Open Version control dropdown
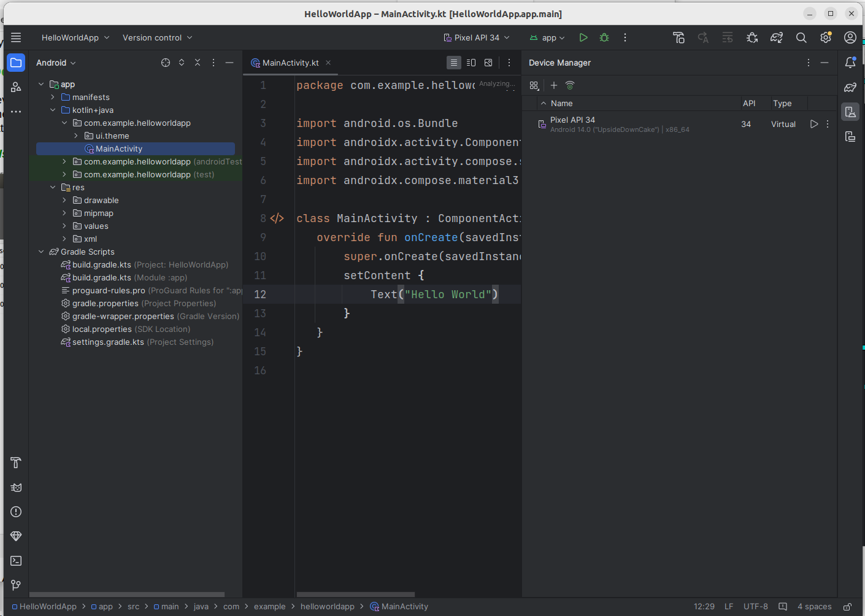The image size is (865, 616). pos(157,37)
